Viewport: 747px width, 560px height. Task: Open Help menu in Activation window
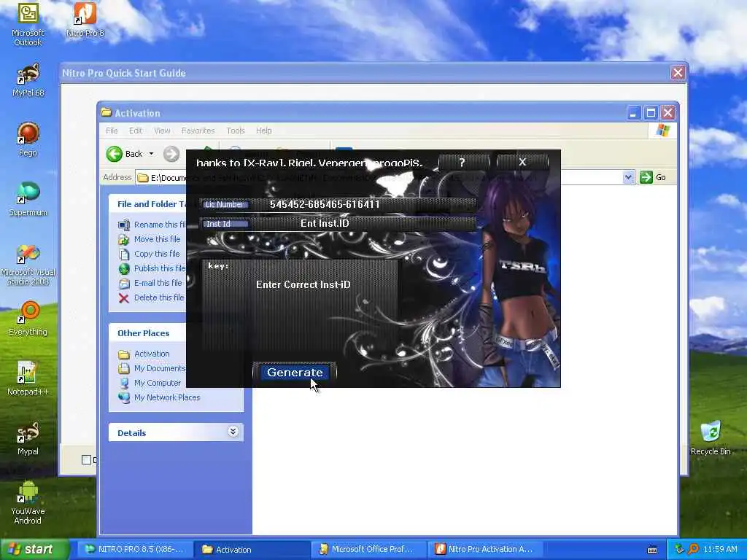click(263, 131)
